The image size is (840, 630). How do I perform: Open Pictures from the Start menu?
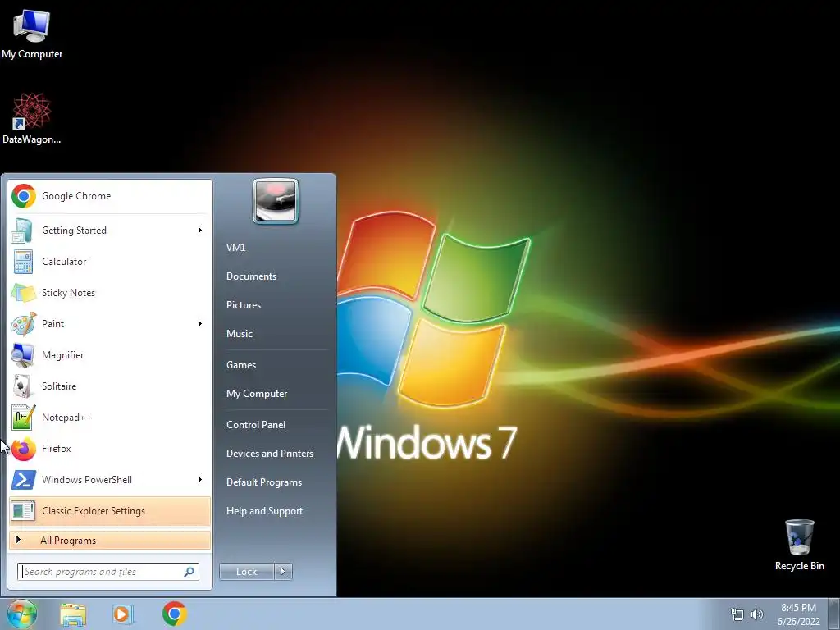point(244,305)
